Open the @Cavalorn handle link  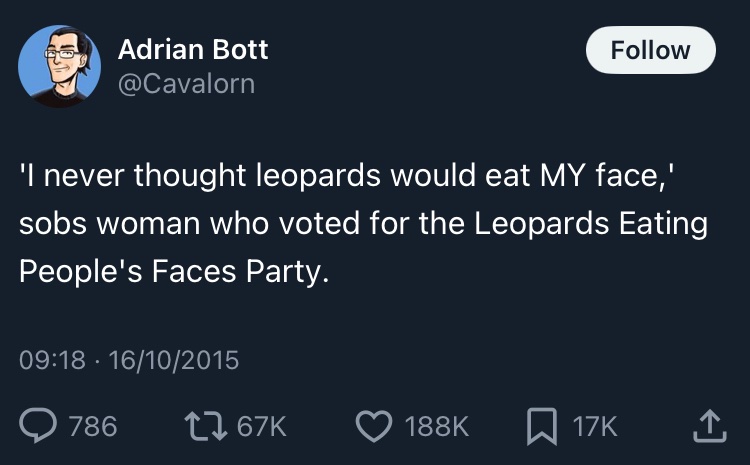(186, 84)
